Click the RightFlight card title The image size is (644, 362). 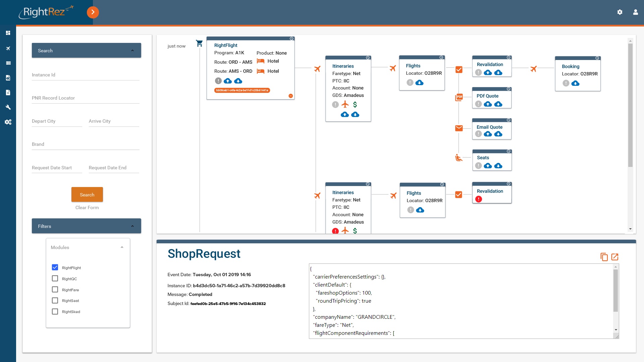(226, 45)
